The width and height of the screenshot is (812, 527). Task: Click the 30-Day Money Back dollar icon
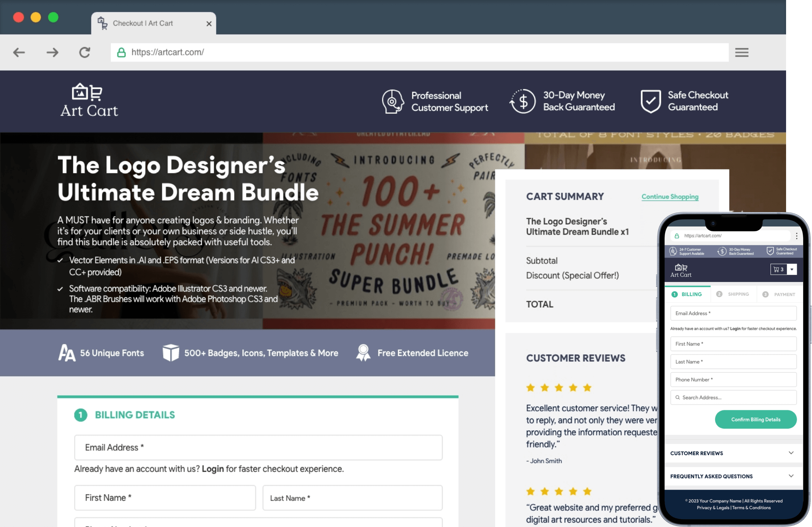(523, 101)
